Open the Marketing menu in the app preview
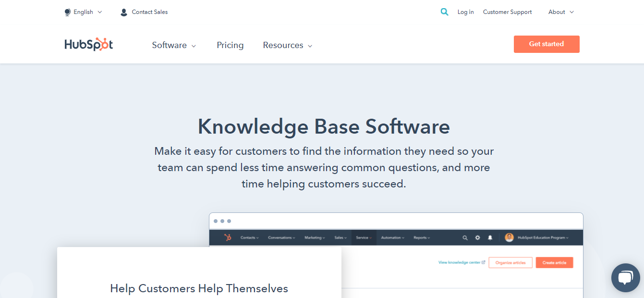The height and width of the screenshot is (298, 644). click(x=315, y=237)
